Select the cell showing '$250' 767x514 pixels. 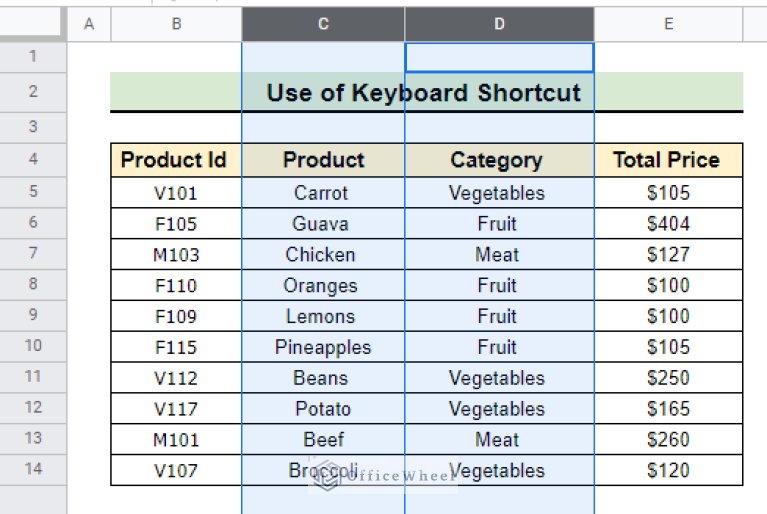(667, 378)
